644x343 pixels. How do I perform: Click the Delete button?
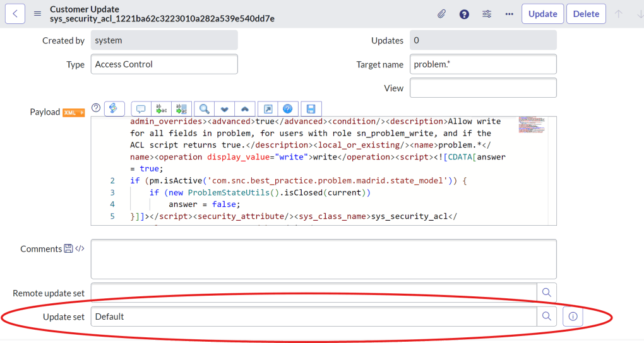click(x=586, y=14)
